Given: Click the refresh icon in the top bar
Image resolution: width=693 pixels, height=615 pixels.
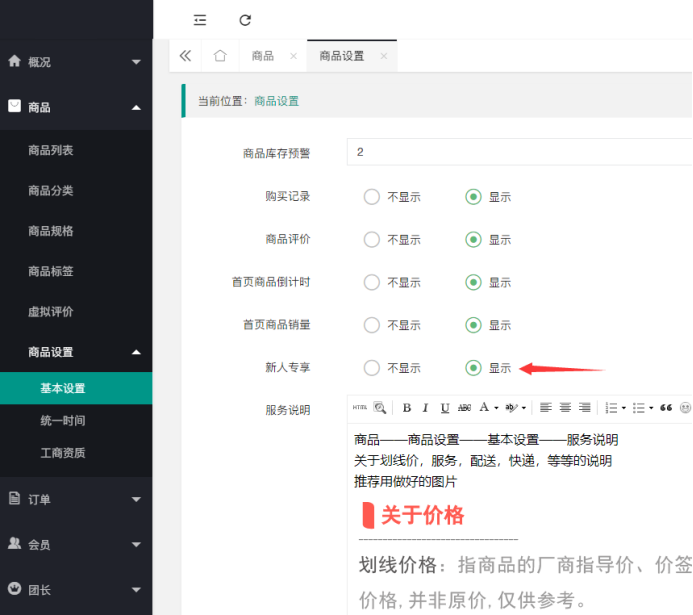Looking at the screenshot, I should click(245, 20).
